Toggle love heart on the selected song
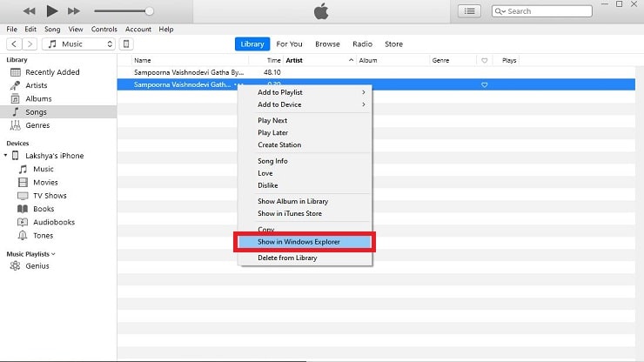Image resolution: width=644 pixels, height=362 pixels. (x=484, y=84)
